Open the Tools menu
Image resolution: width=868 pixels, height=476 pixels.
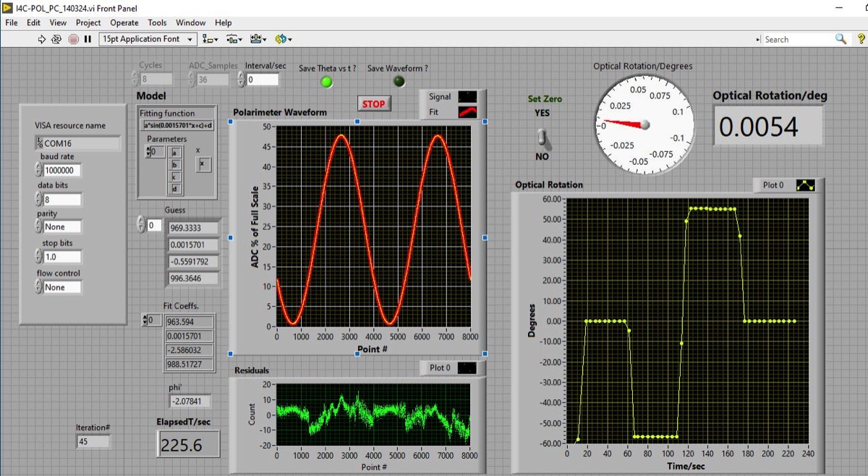(x=157, y=23)
